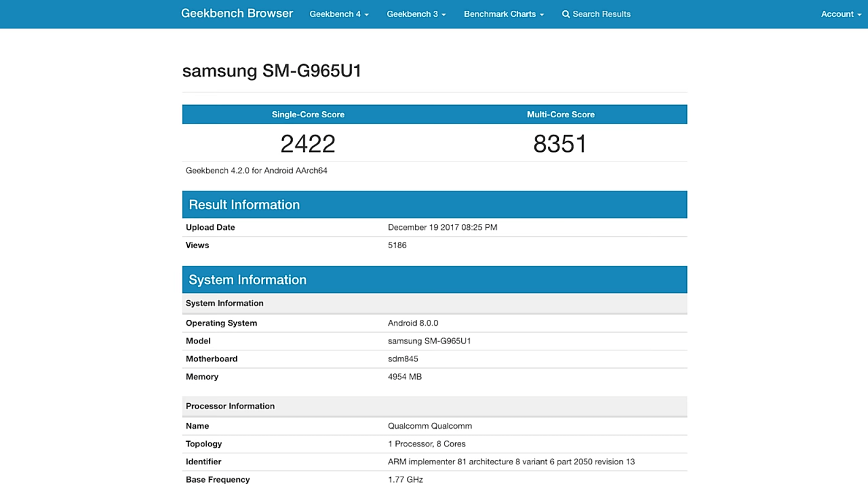Select the 4954 MB memory value

point(405,377)
